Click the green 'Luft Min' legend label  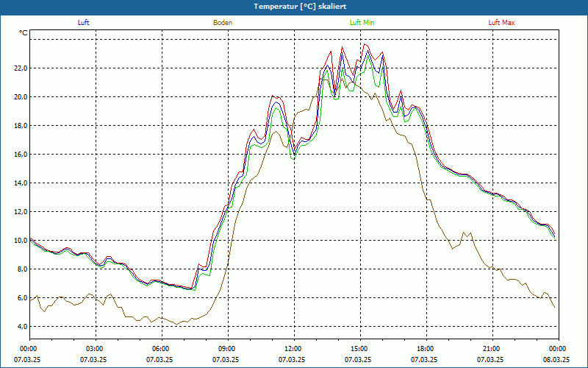[x=362, y=23]
